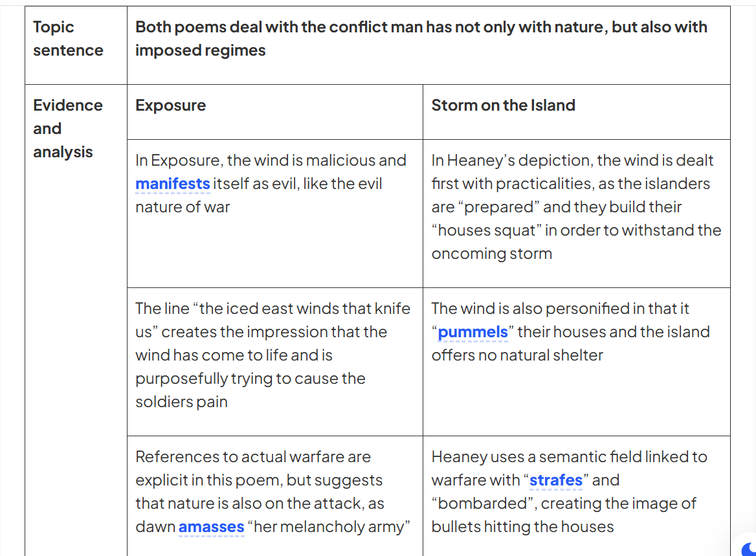Select the topic sentence about imposed regimes

428,45
